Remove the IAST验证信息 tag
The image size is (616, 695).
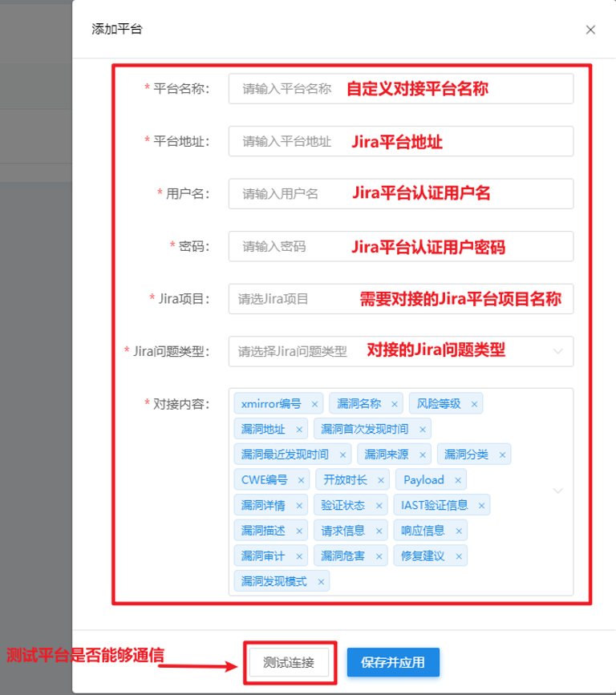coord(481,506)
